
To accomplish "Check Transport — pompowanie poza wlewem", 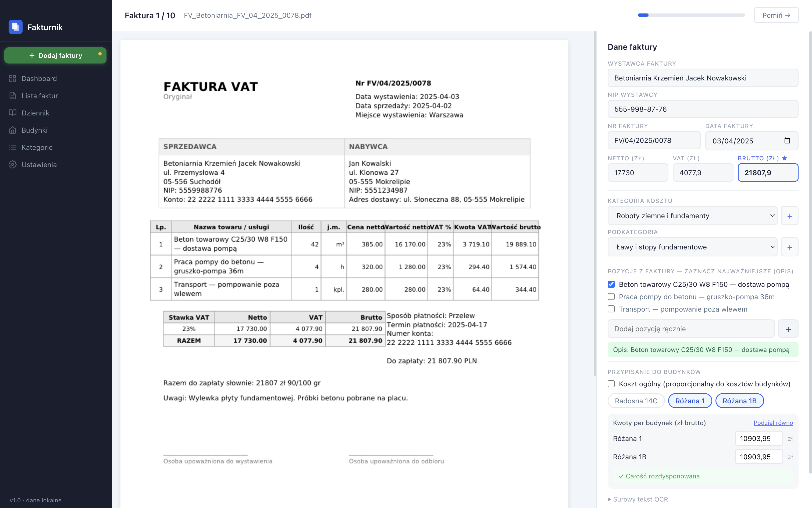I will (611, 309).
